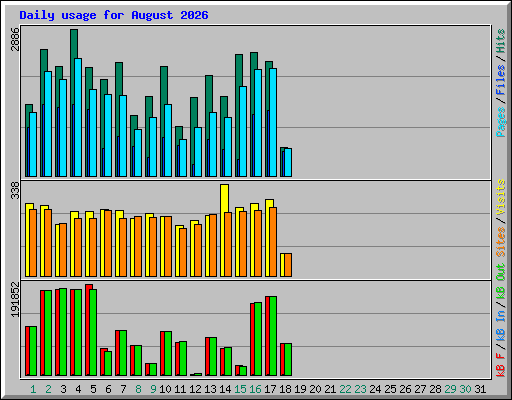
Task: Click day 22 on the x-axis
Action: pyautogui.click(x=345, y=389)
